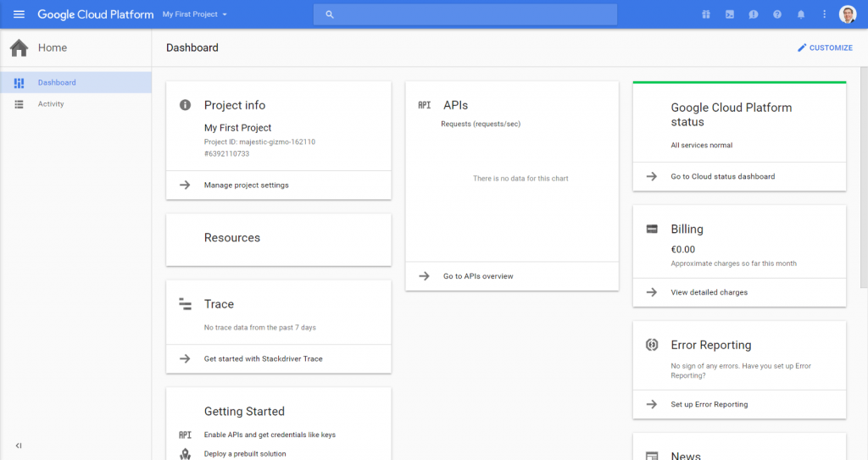Open Go to APIs overview

coord(478,276)
